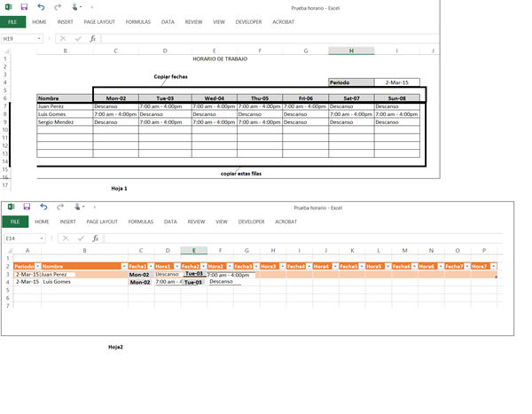Click the cancel X beside the lower formula bar
Viewport: 532px width, 414px height.
point(66,238)
